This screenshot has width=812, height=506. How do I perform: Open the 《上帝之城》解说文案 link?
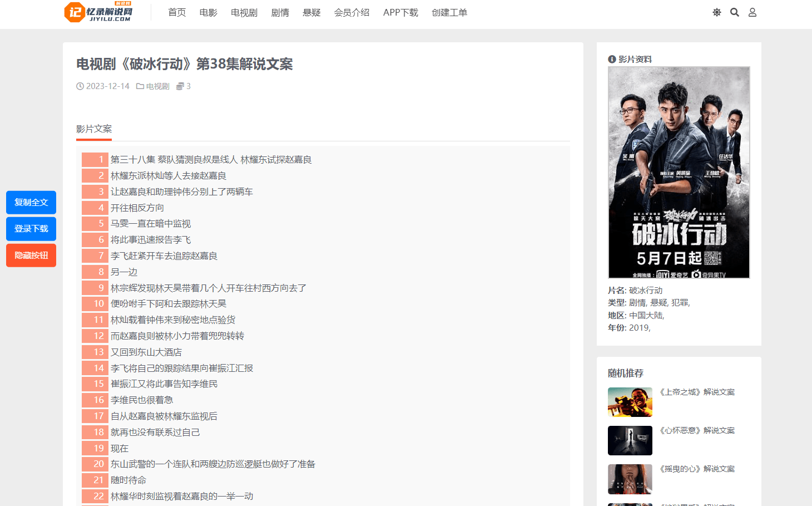[697, 392]
